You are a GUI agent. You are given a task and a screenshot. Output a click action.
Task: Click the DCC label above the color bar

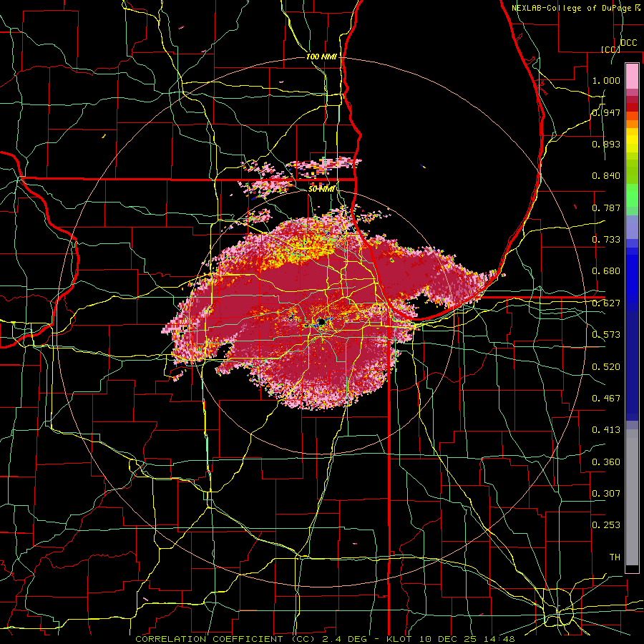(x=628, y=43)
